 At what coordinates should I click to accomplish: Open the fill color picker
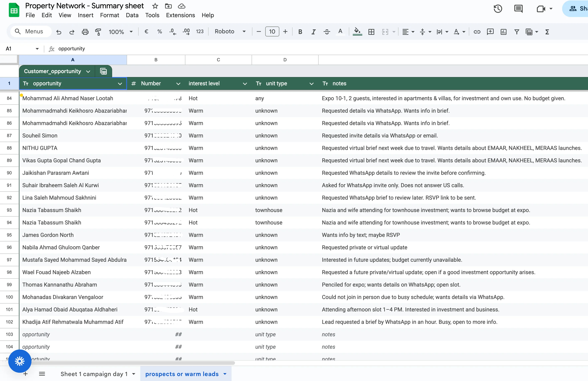pos(357,32)
